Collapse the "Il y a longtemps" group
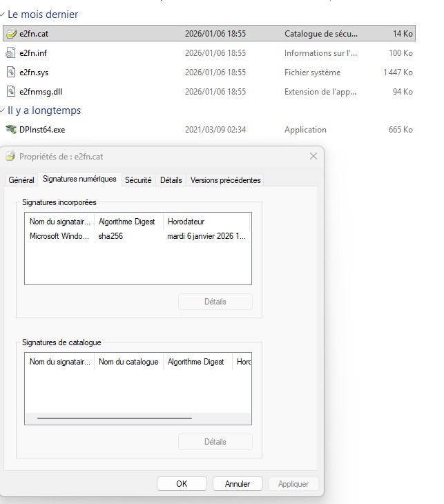The height and width of the screenshot is (504, 444). [3, 110]
